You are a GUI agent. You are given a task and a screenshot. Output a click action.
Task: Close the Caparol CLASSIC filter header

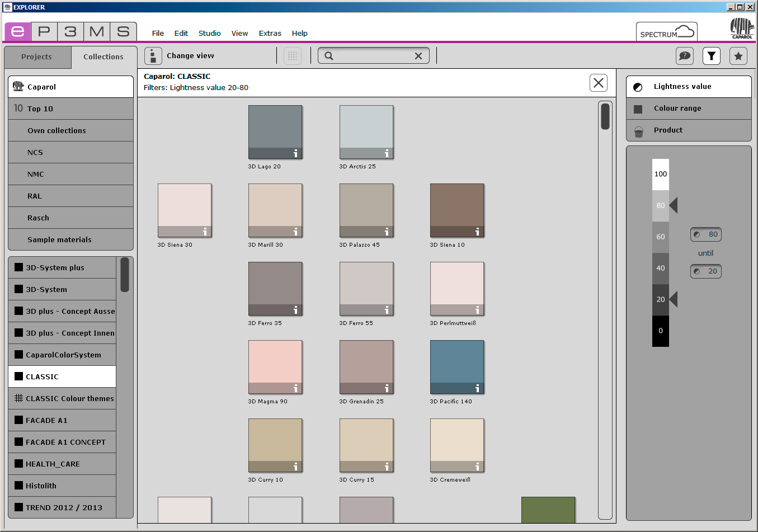click(x=599, y=83)
